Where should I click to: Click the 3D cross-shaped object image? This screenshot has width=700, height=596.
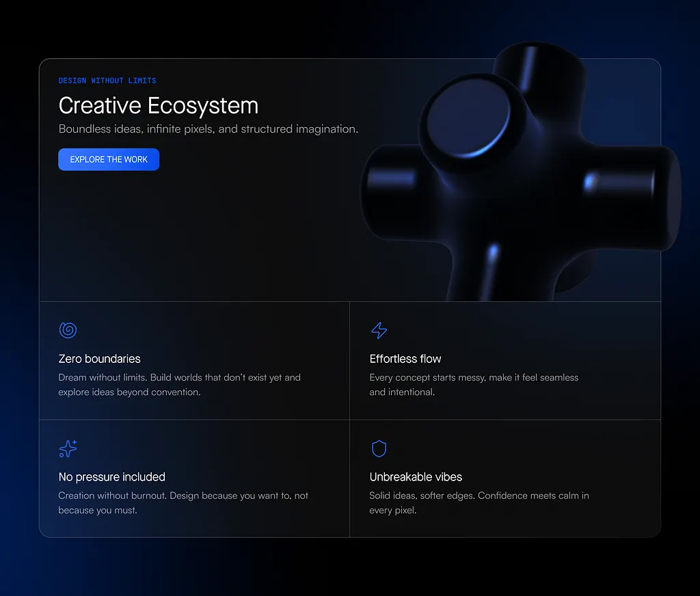pyautogui.click(x=520, y=172)
